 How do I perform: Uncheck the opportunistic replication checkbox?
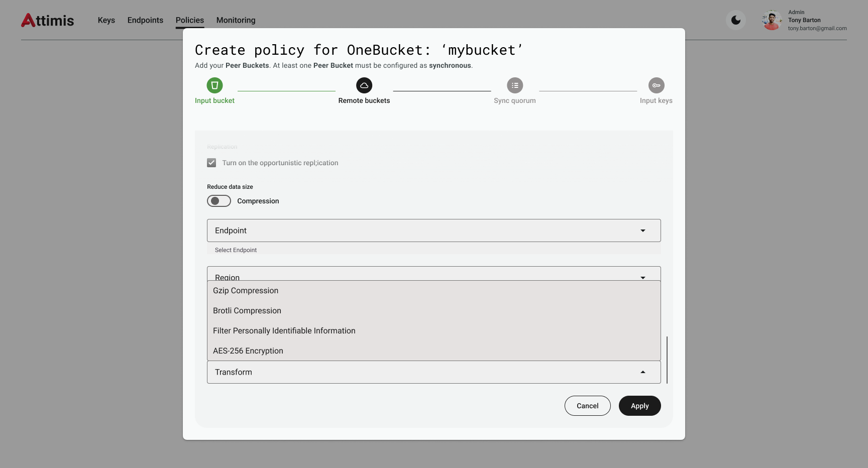point(211,163)
